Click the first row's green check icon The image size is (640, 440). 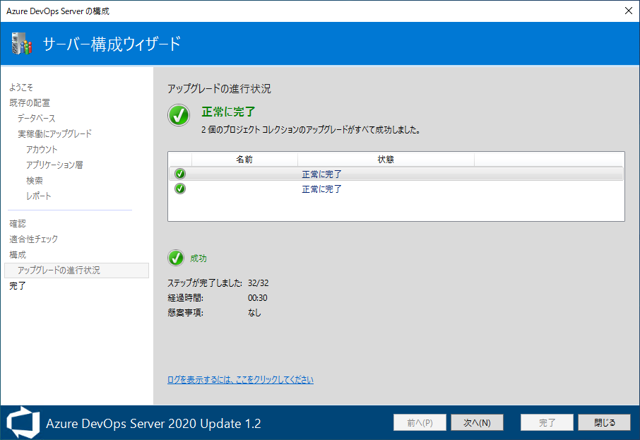point(180,174)
